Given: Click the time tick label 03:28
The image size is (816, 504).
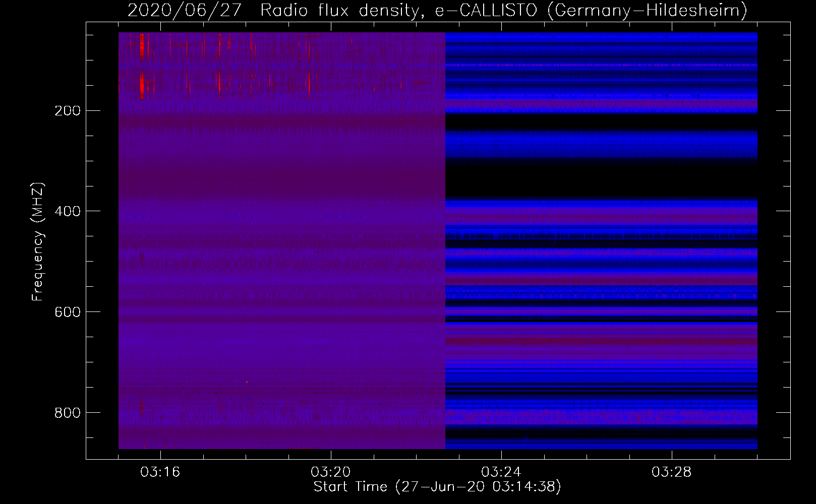Looking at the screenshot, I should pos(672,472).
